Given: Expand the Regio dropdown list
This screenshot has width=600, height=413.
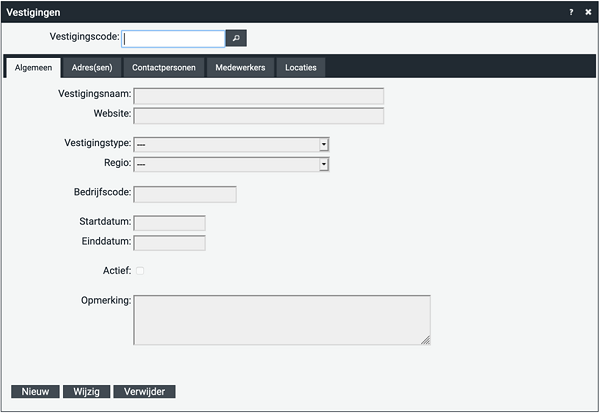Looking at the screenshot, I should coord(231,164).
